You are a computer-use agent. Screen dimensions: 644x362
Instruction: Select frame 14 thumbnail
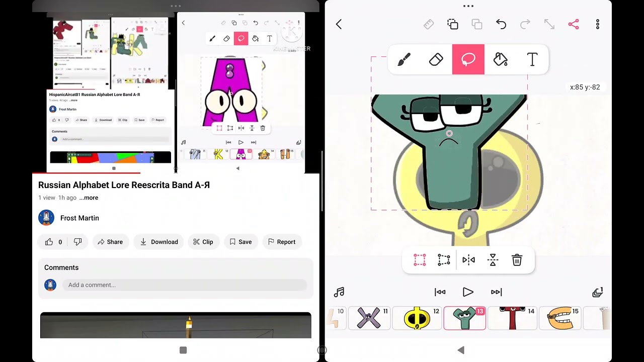(x=512, y=318)
